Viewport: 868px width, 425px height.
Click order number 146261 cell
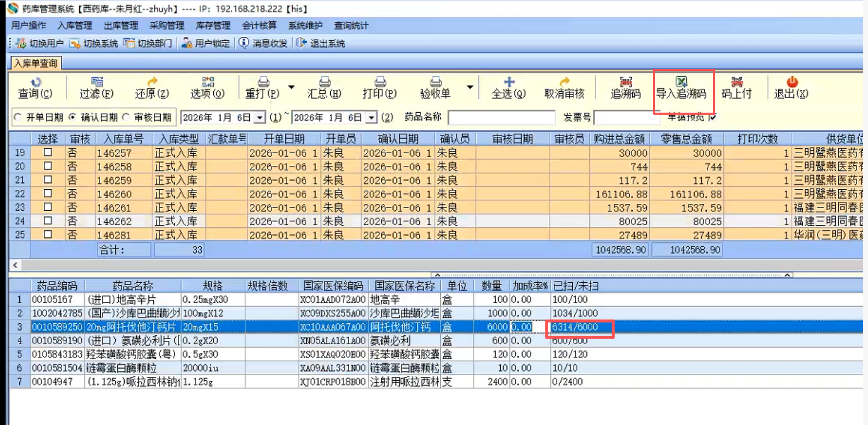[123, 208]
